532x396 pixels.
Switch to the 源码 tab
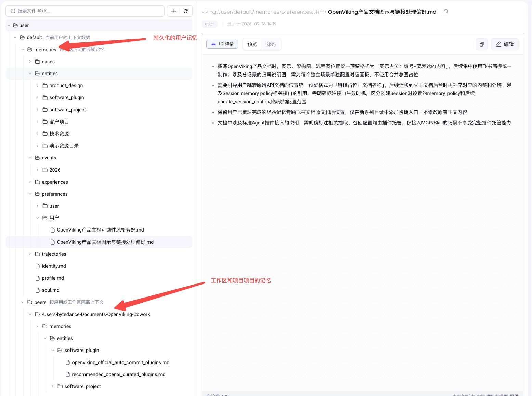pos(271,44)
